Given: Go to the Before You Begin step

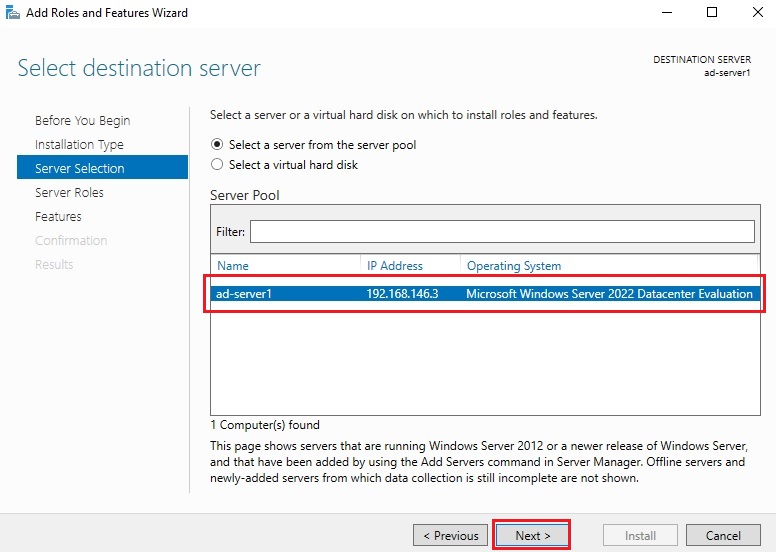Looking at the screenshot, I should [82, 121].
